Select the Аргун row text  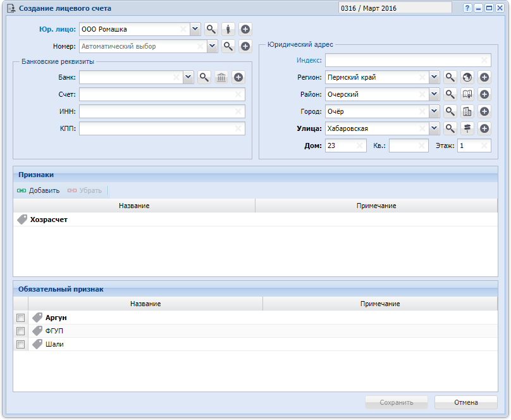pyautogui.click(x=56, y=318)
